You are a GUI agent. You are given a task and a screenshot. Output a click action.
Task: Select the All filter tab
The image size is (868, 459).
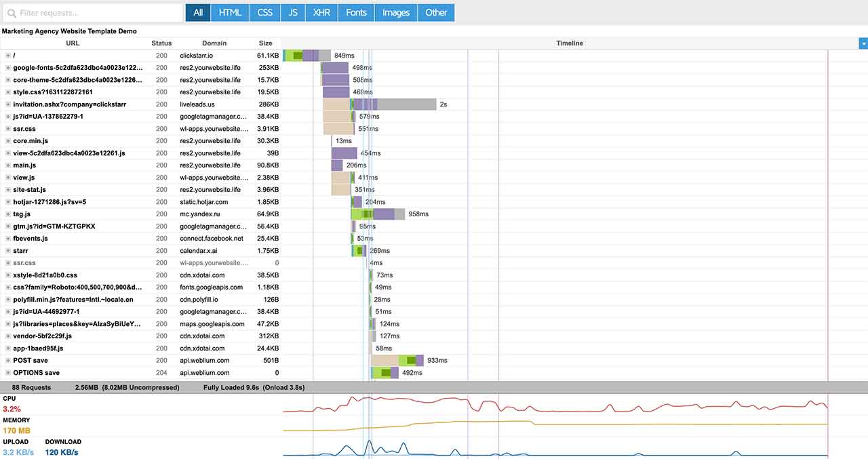(x=198, y=13)
